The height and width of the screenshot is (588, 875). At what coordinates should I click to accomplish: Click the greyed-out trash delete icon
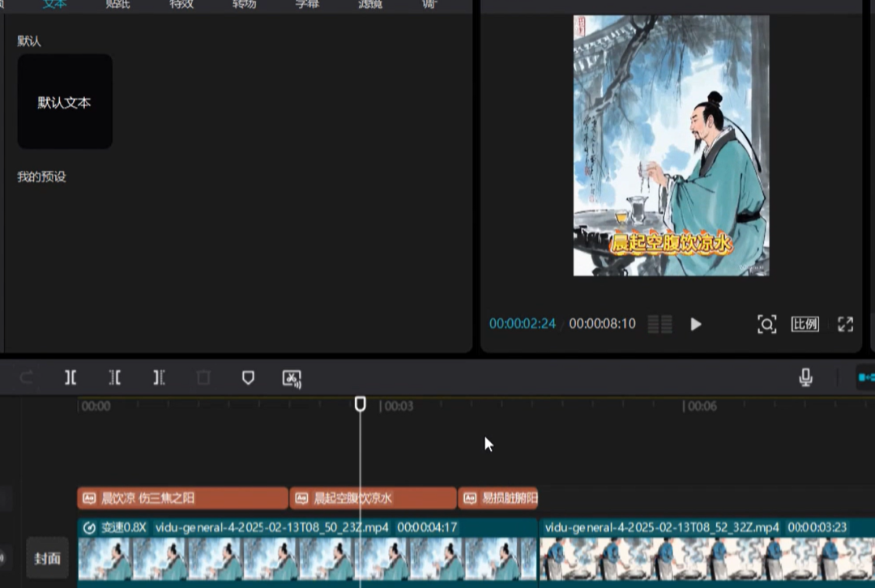pos(203,377)
